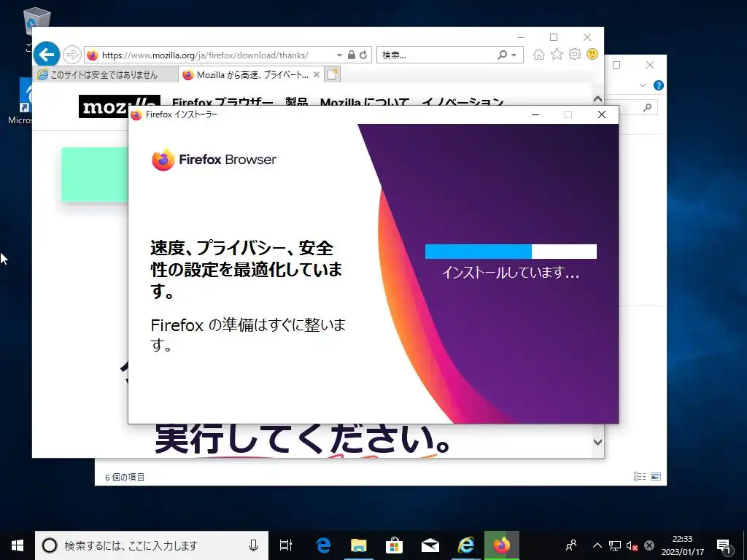Click the tray icon next to the volume icon
The image size is (747, 560).
pyautogui.click(x=649, y=545)
